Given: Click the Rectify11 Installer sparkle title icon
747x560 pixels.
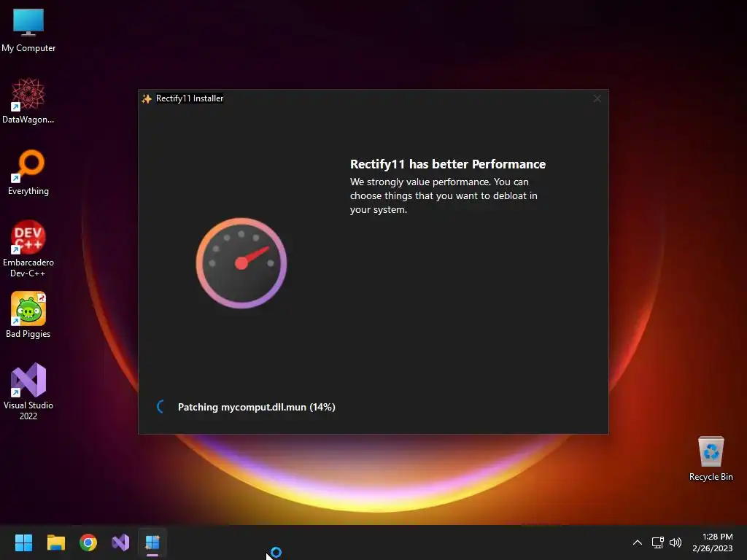Looking at the screenshot, I should point(147,98).
